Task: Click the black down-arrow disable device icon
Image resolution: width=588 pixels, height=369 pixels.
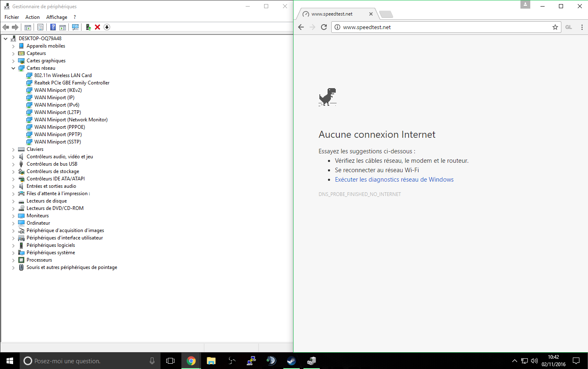Action: tap(107, 27)
